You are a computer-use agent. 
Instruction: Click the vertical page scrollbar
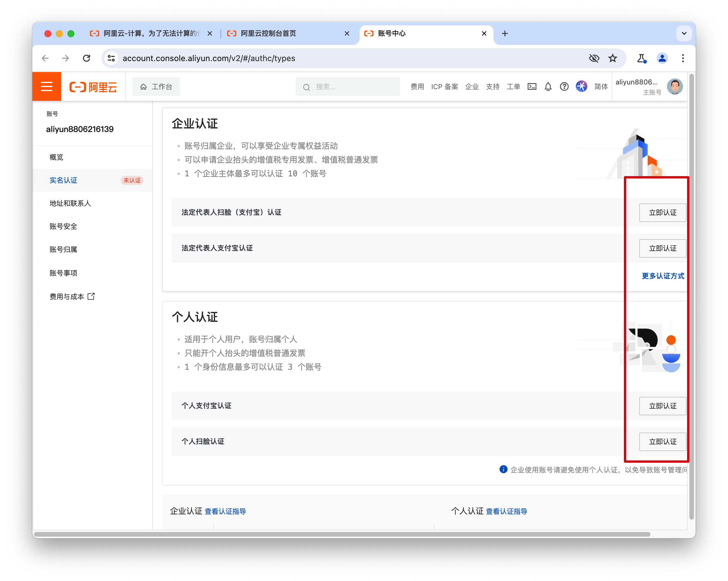pos(691,297)
